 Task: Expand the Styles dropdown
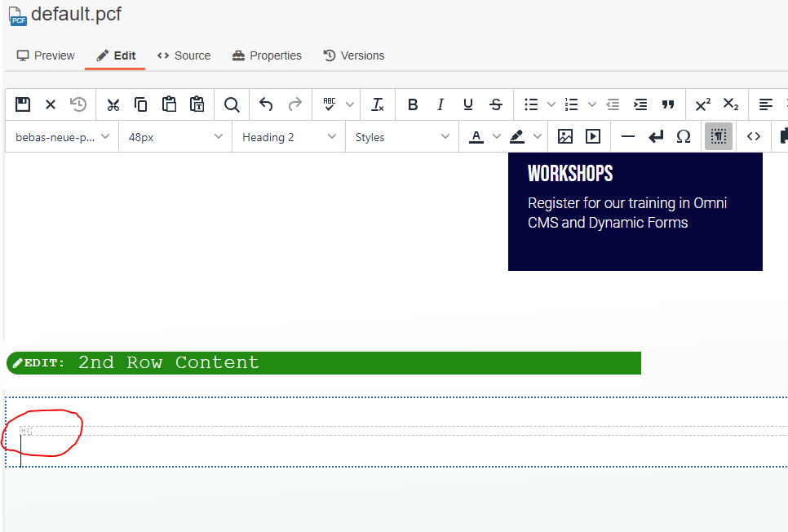(404, 136)
